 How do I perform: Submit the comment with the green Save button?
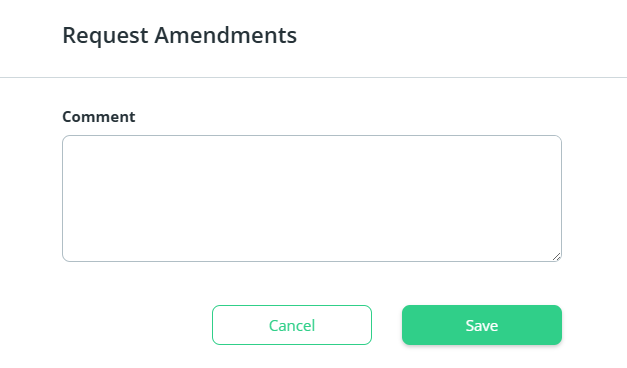pyautogui.click(x=482, y=325)
